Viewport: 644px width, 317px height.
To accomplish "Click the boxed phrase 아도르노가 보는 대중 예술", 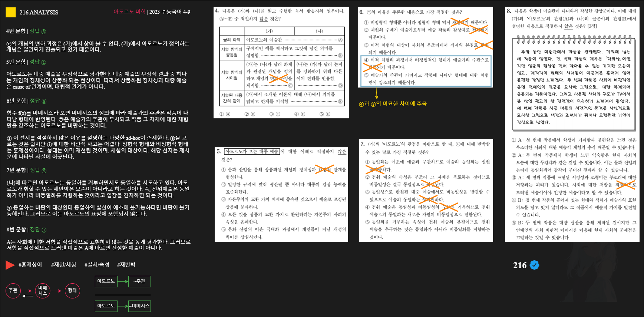I will [x=252, y=151].
